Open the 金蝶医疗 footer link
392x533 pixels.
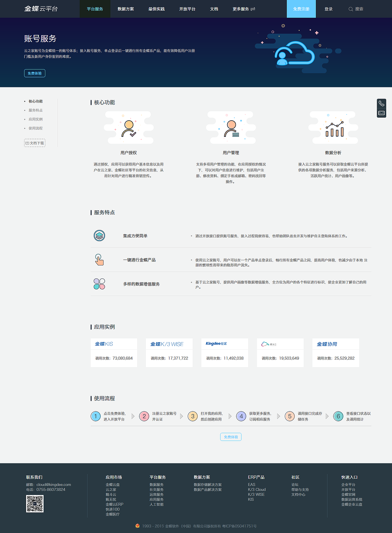click(x=113, y=514)
